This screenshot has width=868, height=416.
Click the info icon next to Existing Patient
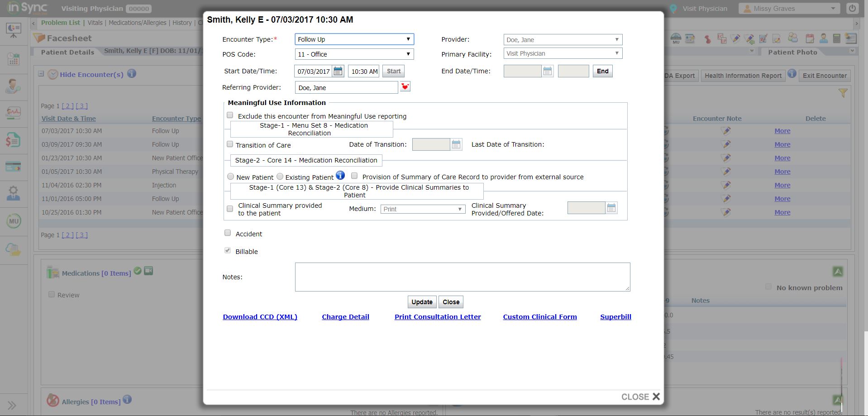pos(340,176)
